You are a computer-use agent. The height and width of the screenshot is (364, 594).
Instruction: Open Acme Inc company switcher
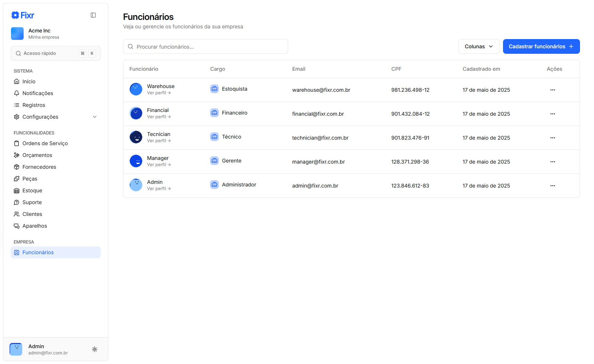tap(55, 34)
